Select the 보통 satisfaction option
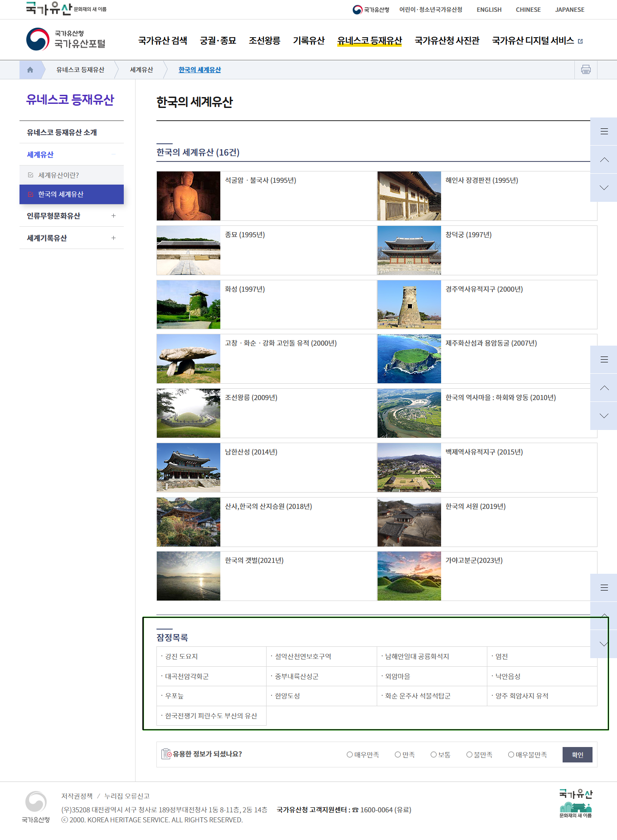The height and width of the screenshot is (840, 617). (434, 755)
